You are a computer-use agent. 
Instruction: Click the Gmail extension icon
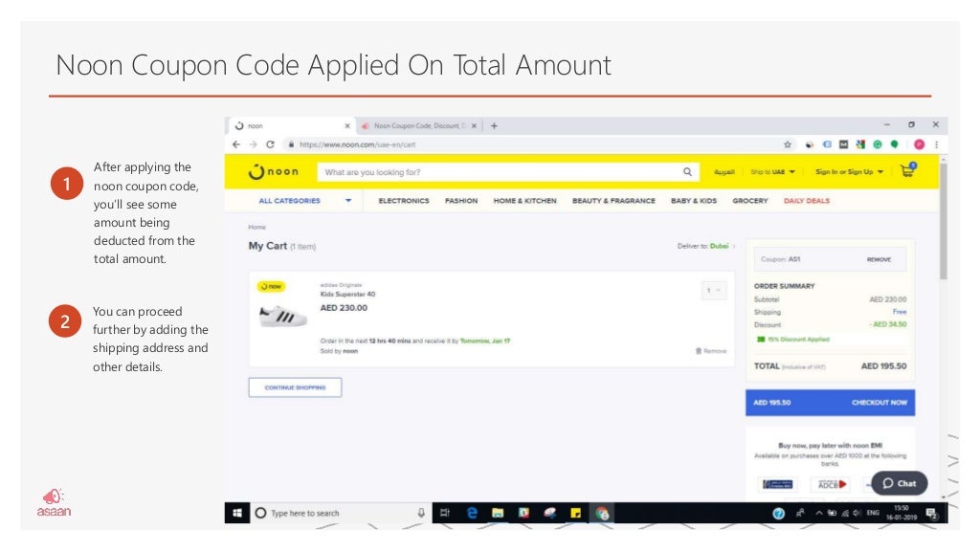844,144
